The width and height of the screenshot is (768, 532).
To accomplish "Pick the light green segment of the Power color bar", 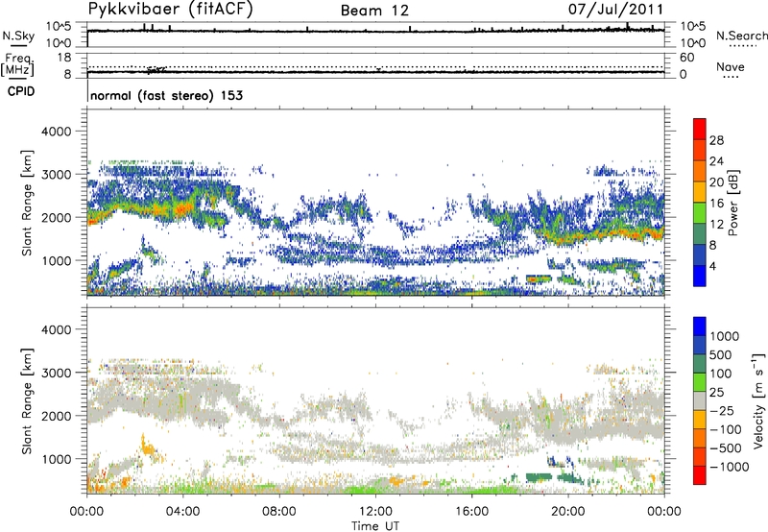I will coord(700,213).
